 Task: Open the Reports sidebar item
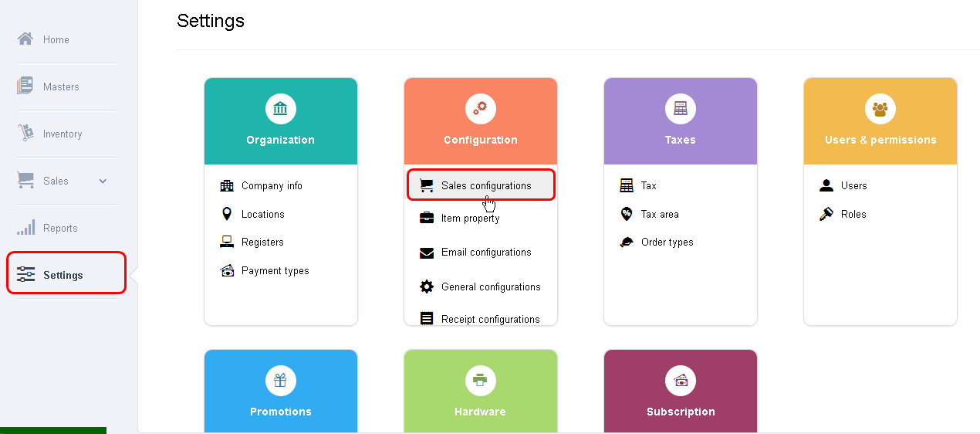tap(60, 228)
